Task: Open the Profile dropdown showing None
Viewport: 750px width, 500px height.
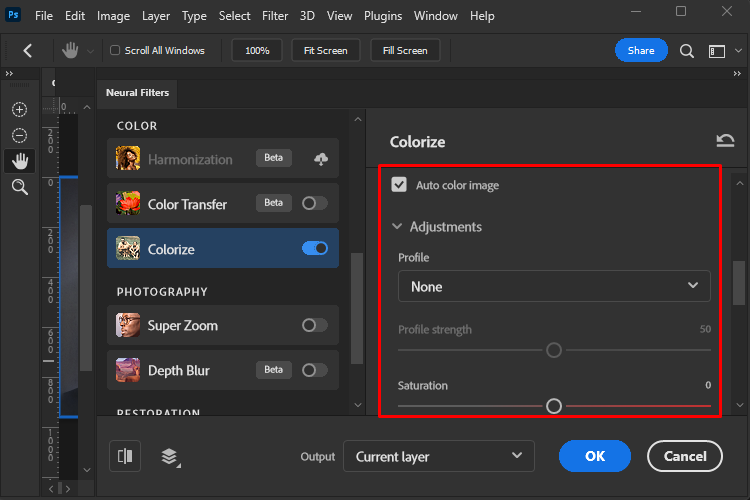Action: coord(554,286)
